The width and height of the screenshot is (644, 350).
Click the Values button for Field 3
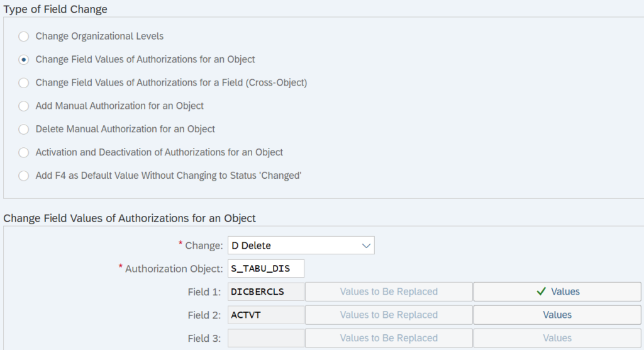(x=557, y=338)
